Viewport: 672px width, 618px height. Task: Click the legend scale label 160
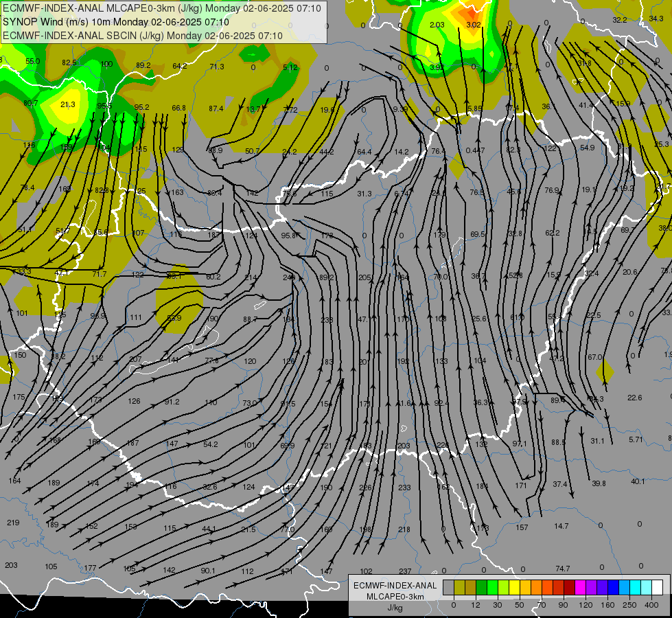(x=607, y=605)
